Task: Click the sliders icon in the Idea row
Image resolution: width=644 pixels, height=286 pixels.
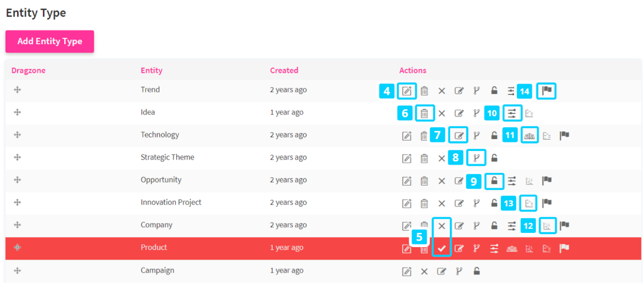Action: [512, 113]
